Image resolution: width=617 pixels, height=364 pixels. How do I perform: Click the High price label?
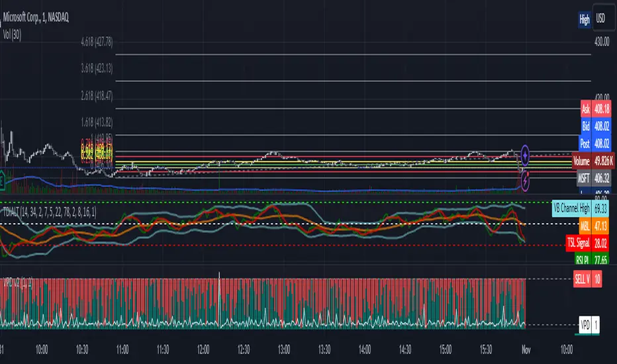[x=585, y=19]
